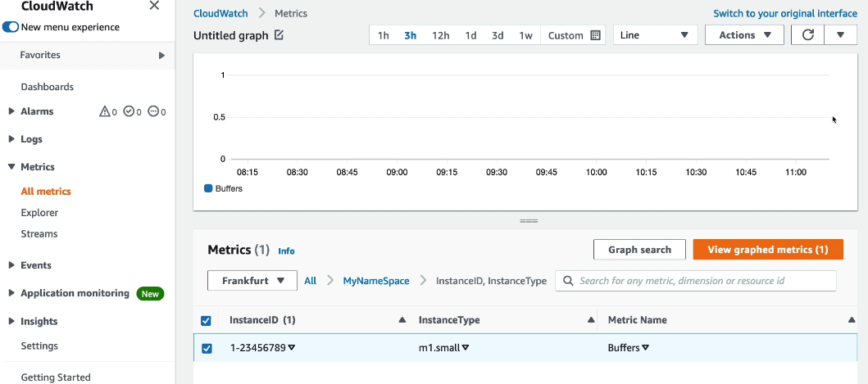868x384 pixels.
Task: Open the Line graph type dropdown
Action: (x=654, y=35)
